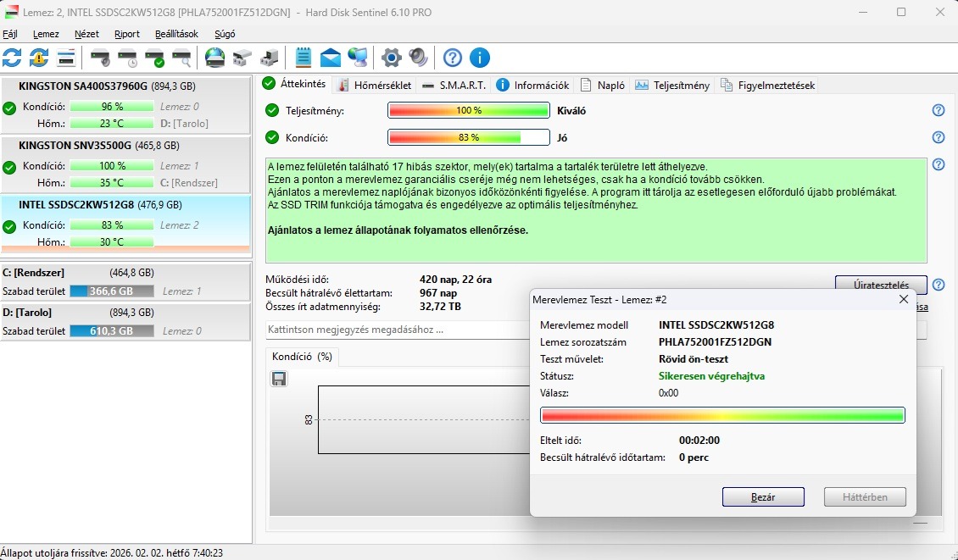The image size is (958, 560).
Task: Switch to the Hőmérséklet tab
Action: point(375,86)
